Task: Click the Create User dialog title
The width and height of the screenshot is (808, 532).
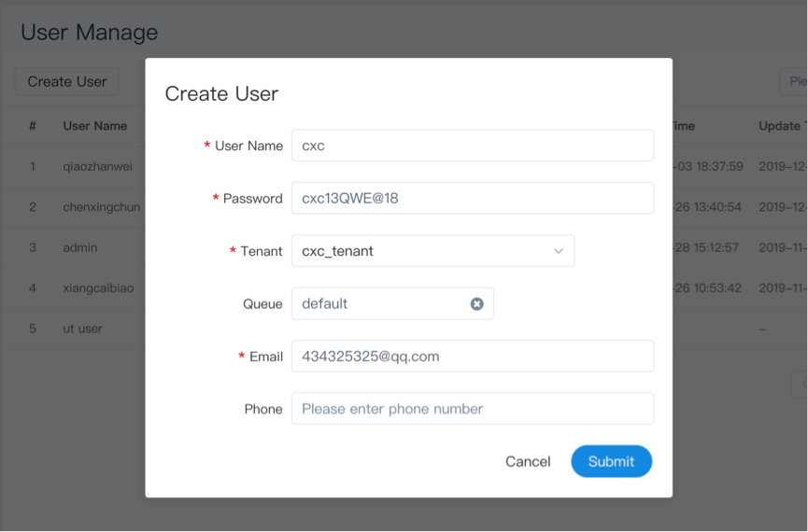Action: tap(221, 93)
